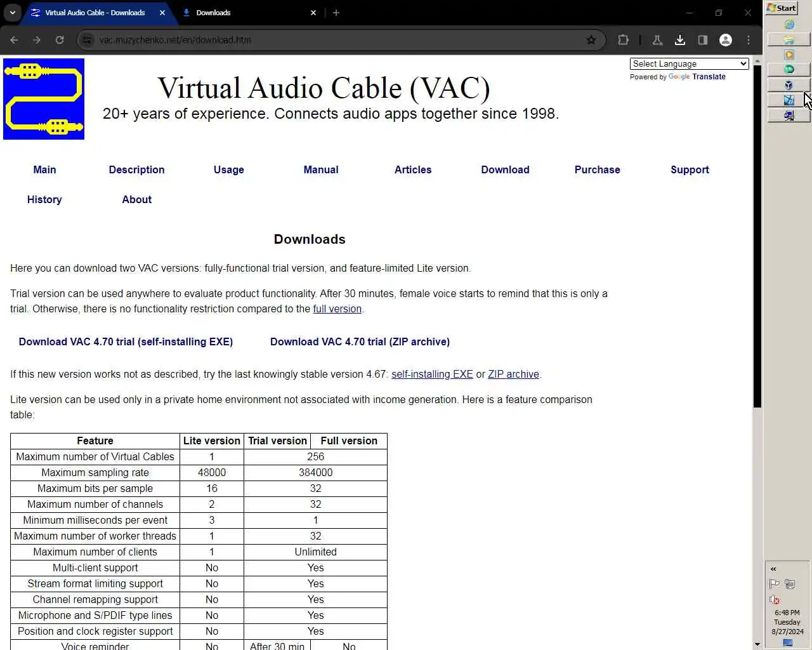The width and height of the screenshot is (812, 650).
Task: Click version 4.67 ZIP archive link
Action: 513,374
